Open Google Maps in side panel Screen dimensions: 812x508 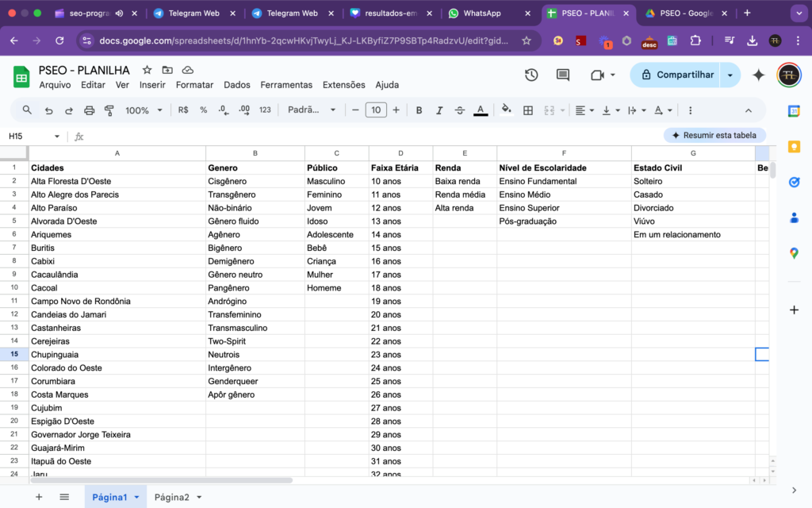(794, 253)
